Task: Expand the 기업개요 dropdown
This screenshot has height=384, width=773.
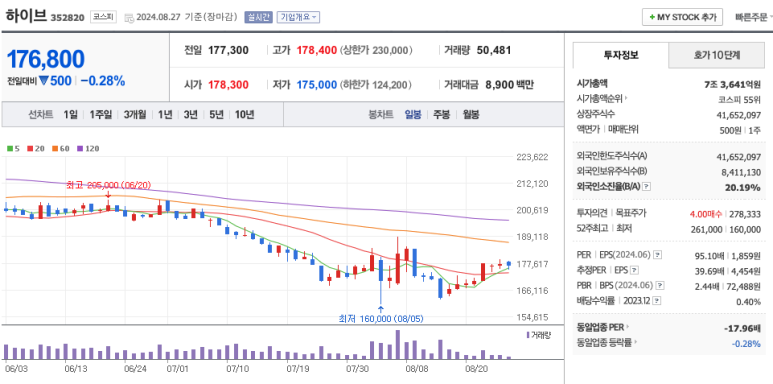Action: click(298, 17)
